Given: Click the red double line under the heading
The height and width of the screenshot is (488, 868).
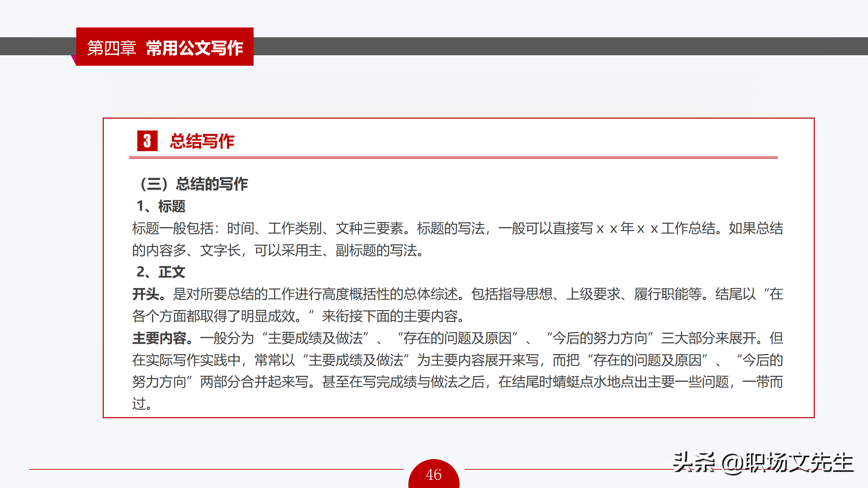Looking at the screenshot, I should click(453, 158).
